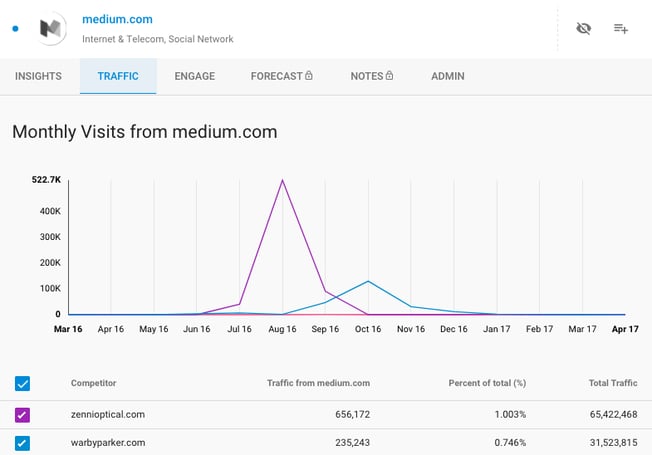652x455 pixels.
Task: Click the Apr 17 axis label
Action: coord(625,329)
